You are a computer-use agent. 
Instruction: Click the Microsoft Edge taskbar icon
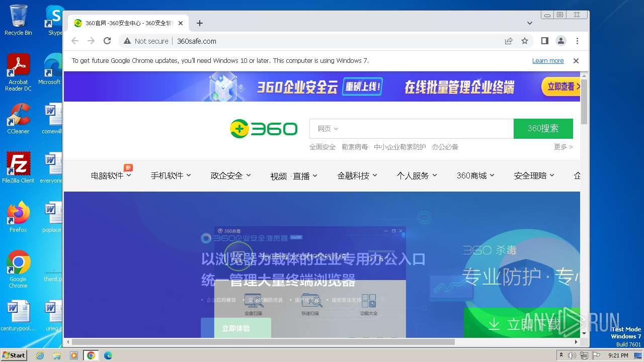coord(108,355)
